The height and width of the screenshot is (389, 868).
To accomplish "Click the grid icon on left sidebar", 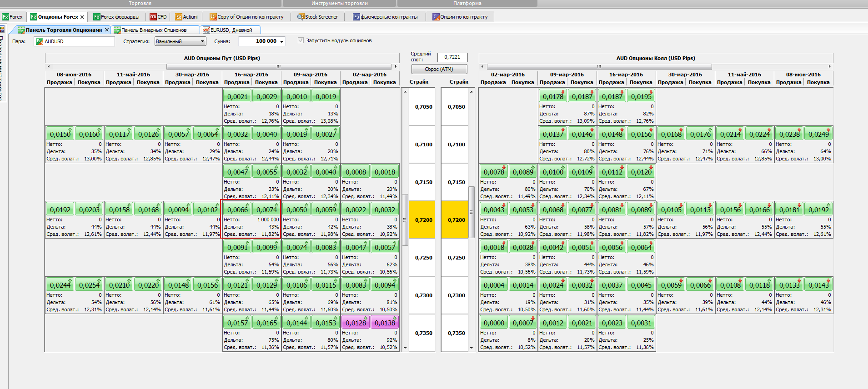I will click(x=2, y=29).
